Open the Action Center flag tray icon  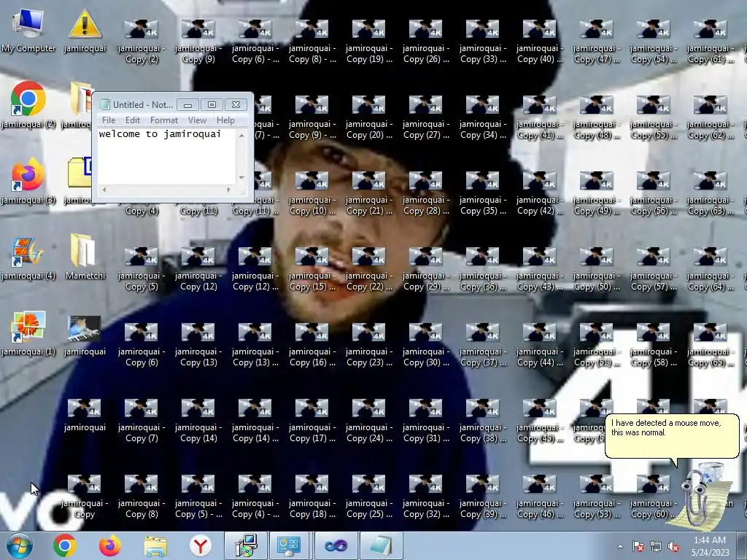[638, 547]
